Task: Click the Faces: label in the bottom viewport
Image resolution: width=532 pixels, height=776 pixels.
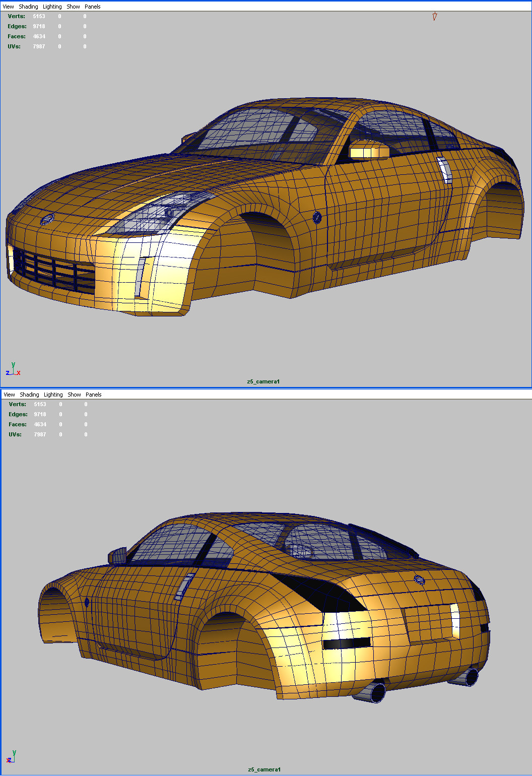Action: (18, 424)
